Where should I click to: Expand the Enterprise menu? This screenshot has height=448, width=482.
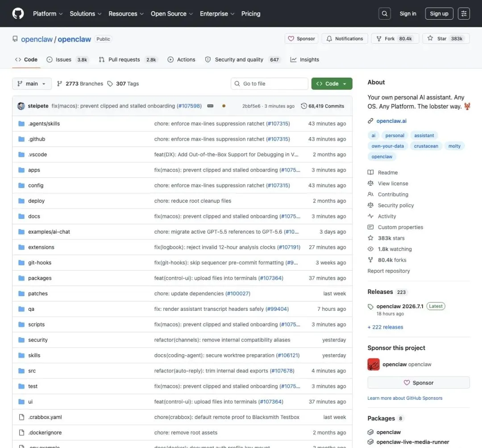pos(217,14)
